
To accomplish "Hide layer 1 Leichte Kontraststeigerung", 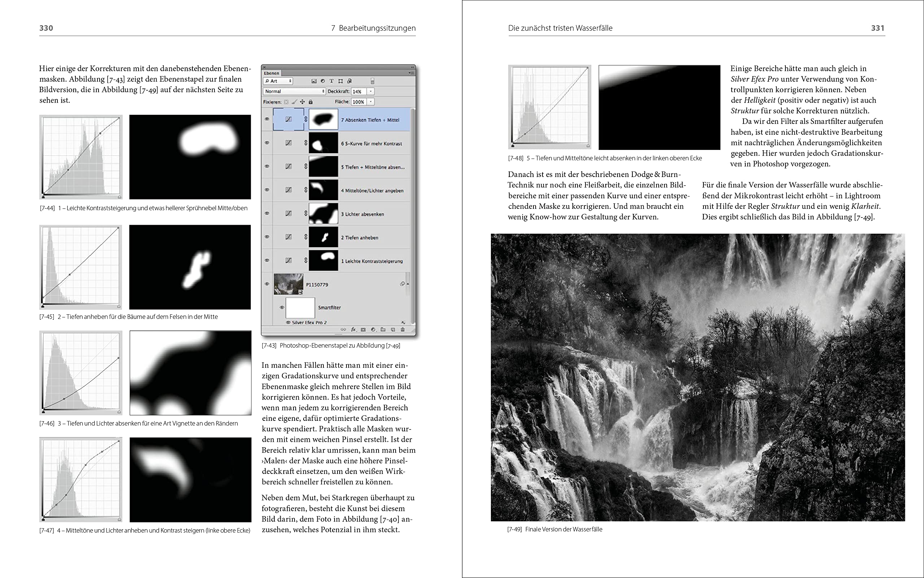I will click(267, 260).
